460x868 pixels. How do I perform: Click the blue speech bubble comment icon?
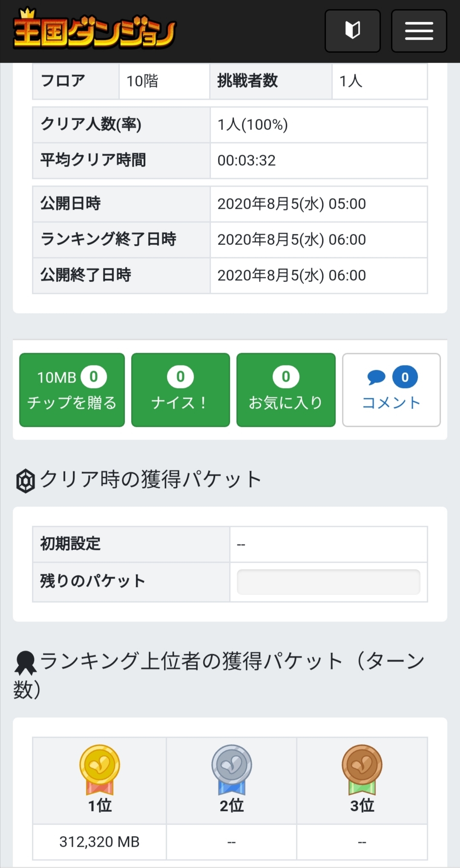tap(376, 377)
